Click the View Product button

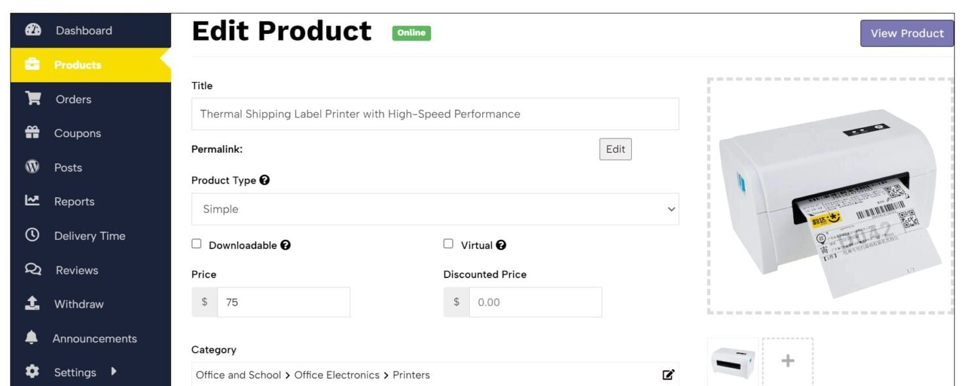pos(907,33)
